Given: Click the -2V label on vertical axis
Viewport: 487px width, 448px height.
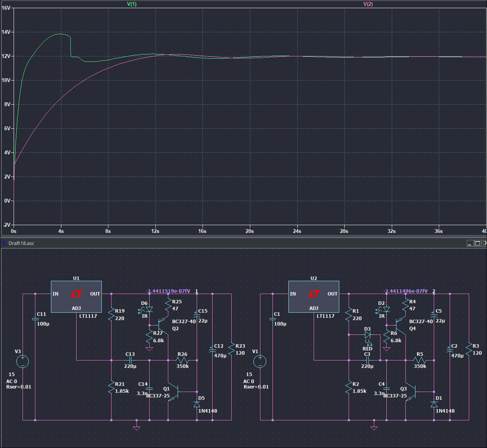Looking at the screenshot, I should tap(6, 225).
